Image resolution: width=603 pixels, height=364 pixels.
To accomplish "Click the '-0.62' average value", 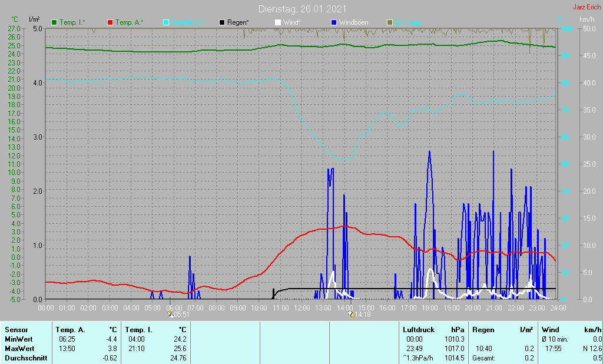I will click(x=110, y=358).
